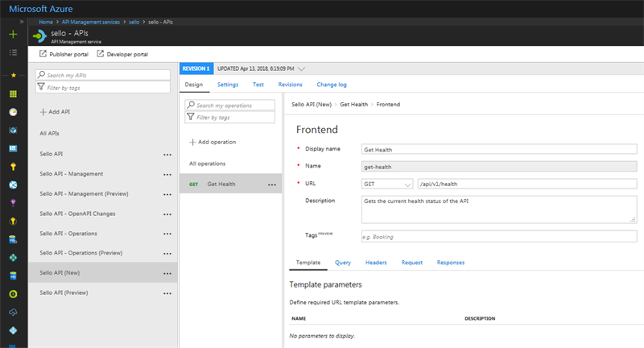The width and height of the screenshot is (644, 348).
Task: Switch to the Settings tab
Action: click(228, 84)
